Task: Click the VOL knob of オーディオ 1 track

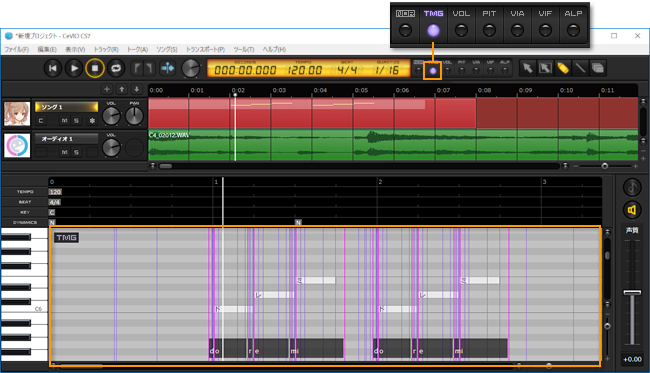Action: pyautogui.click(x=111, y=148)
